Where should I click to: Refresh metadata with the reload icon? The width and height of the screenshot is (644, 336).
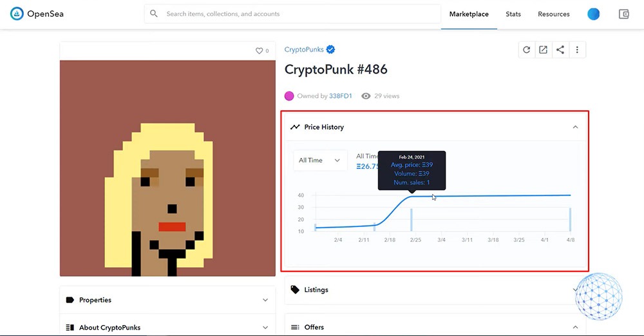click(x=527, y=50)
